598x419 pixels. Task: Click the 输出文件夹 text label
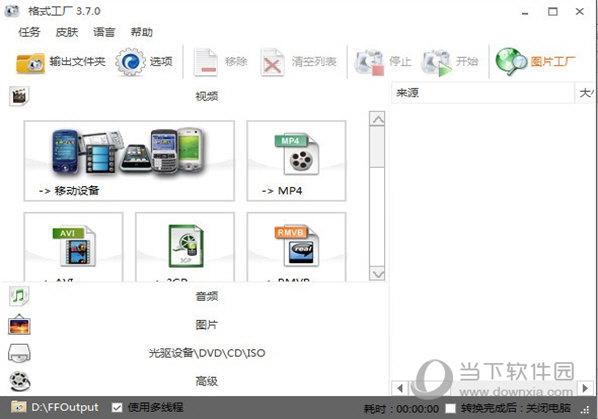click(77, 61)
